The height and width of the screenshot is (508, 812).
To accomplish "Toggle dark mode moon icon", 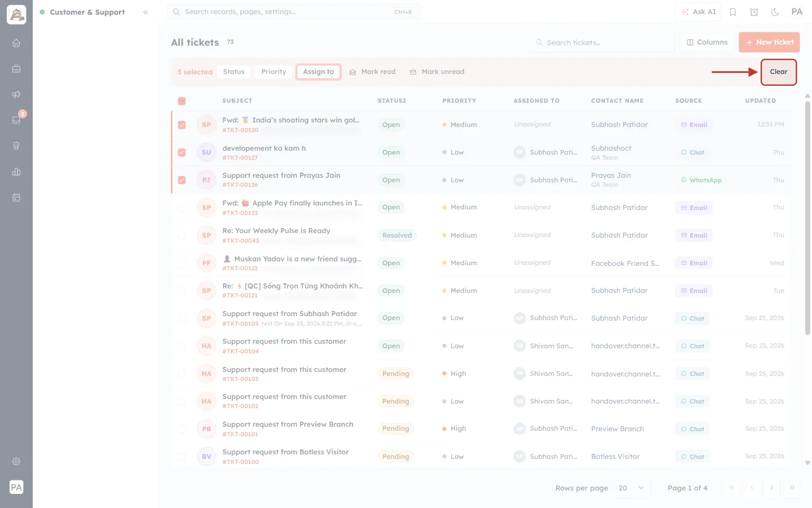I will point(775,12).
